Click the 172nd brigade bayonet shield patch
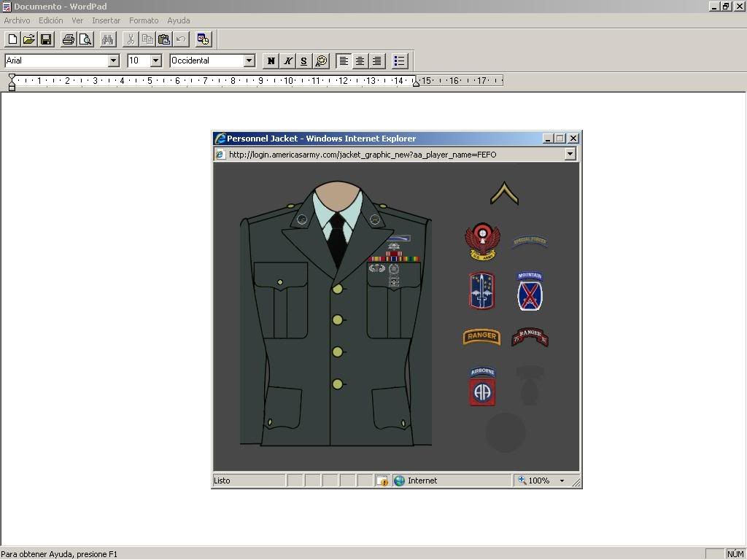747x560 pixels. (x=481, y=290)
